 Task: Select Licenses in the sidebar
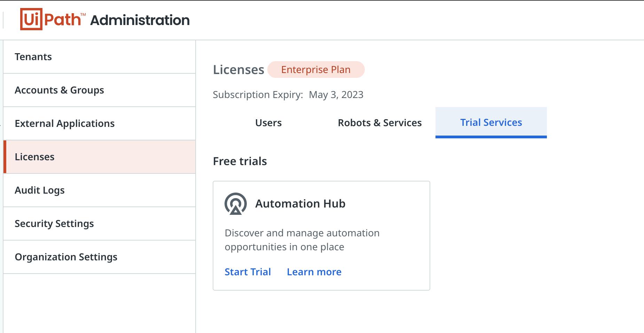(35, 157)
